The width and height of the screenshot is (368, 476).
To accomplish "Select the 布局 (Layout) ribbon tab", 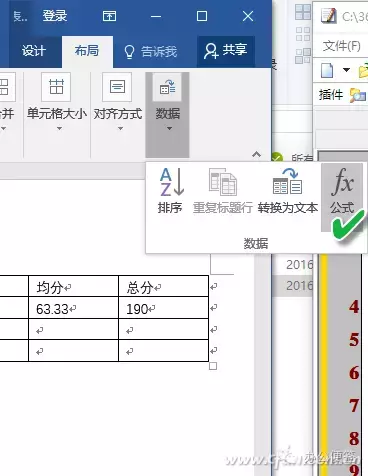I will tap(87, 51).
